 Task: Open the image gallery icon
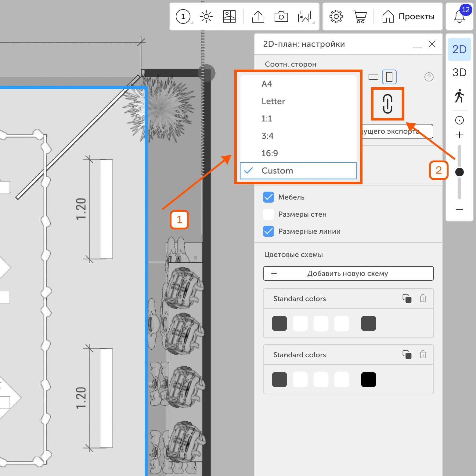coord(304,16)
